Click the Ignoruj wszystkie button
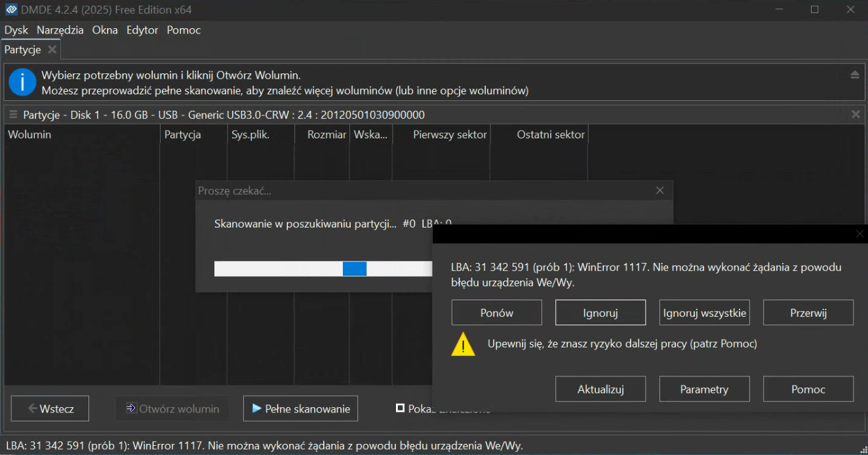This screenshot has width=868, height=455. coord(704,313)
